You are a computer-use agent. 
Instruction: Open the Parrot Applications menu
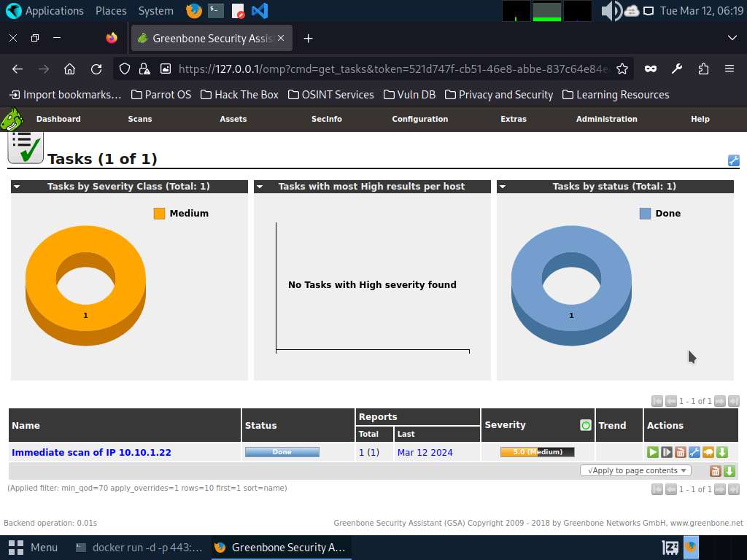click(x=45, y=11)
